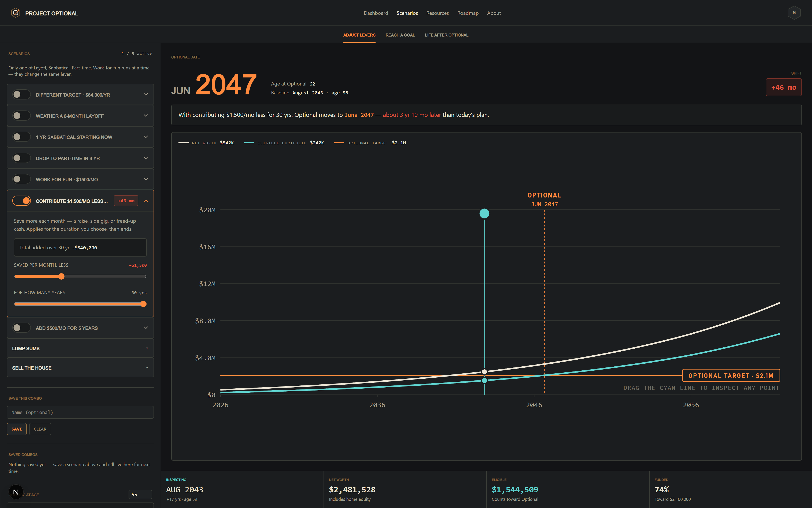This screenshot has width=812, height=508.
Task: Go to Dashboard in top navigation
Action: 376,13
